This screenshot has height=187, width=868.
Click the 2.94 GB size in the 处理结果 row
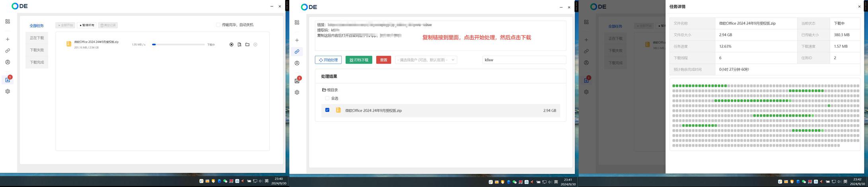550,111
